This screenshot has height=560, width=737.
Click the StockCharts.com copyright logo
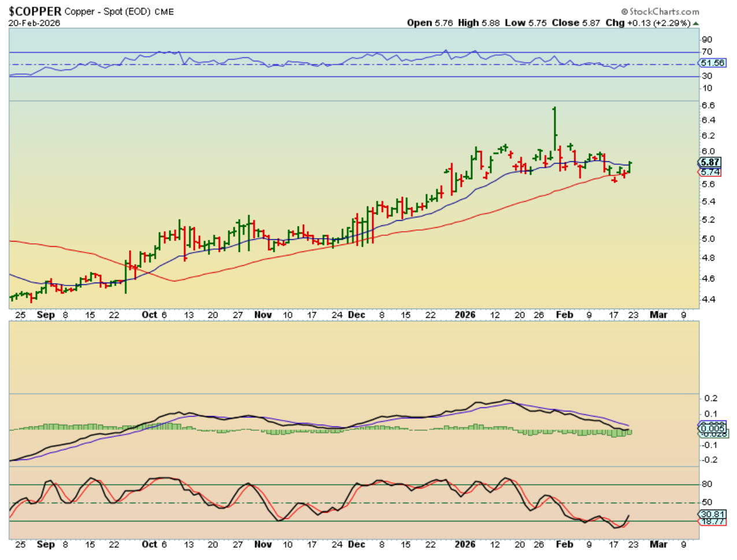tap(660, 12)
